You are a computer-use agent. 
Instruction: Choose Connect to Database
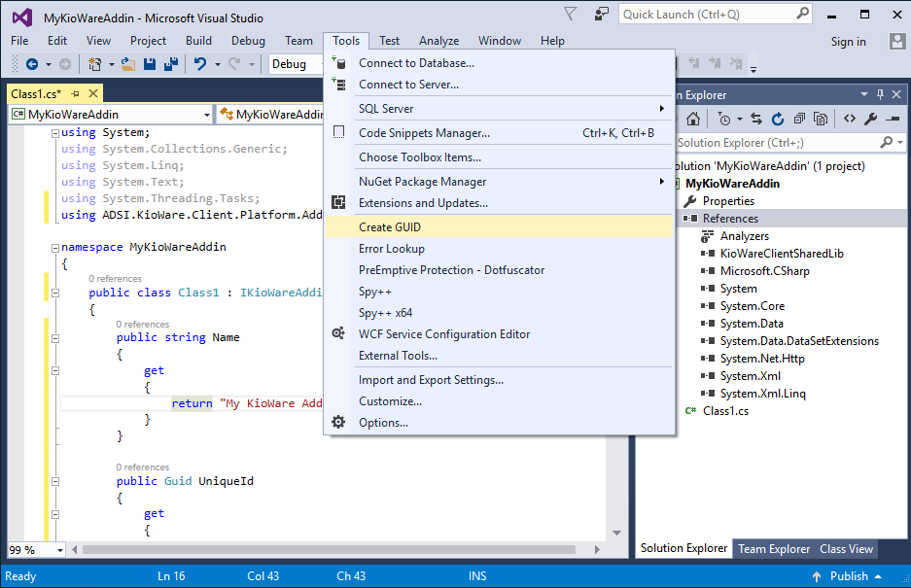[499, 63]
